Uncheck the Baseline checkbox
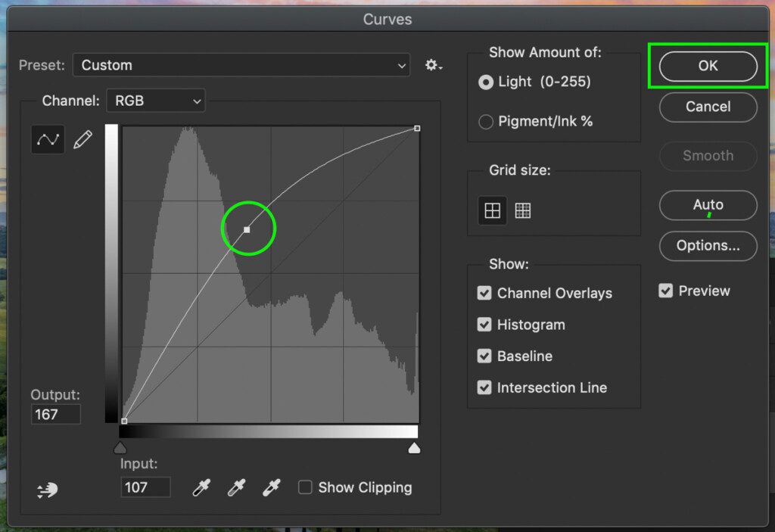This screenshot has height=532, width=775. coord(484,356)
